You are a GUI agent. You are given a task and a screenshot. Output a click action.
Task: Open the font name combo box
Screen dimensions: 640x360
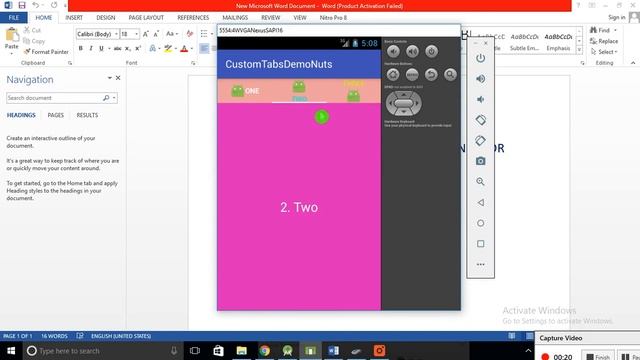click(x=97, y=34)
